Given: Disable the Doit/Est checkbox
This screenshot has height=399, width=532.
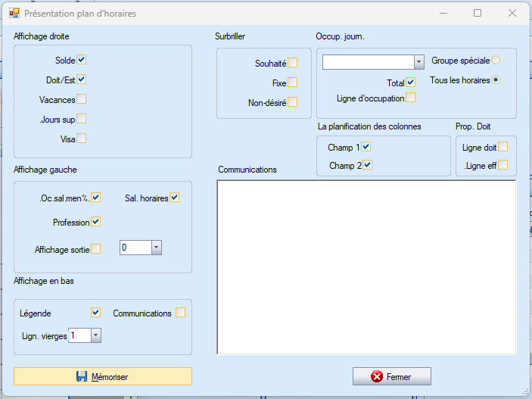Looking at the screenshot, I should (x=82, y=79).
